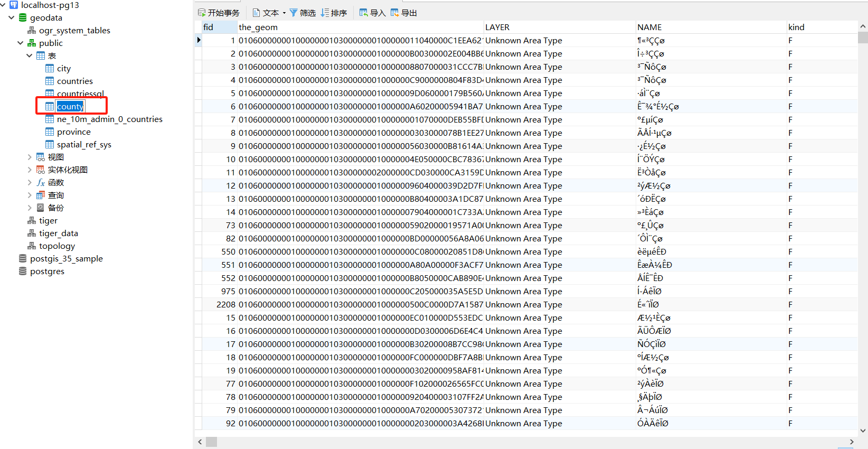Viewport: 868px width, 449px height.
Task: Open the 文本 dropdown arrow
Action: (284, 13)
